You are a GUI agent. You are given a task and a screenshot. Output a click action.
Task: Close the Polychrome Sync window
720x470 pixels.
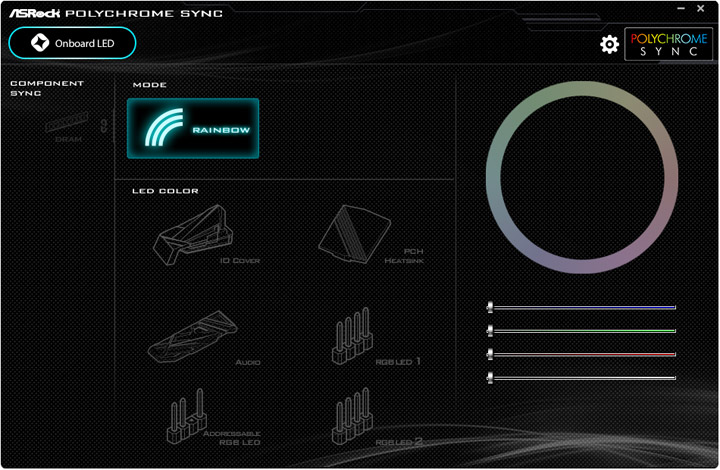(x=701, y=8)
